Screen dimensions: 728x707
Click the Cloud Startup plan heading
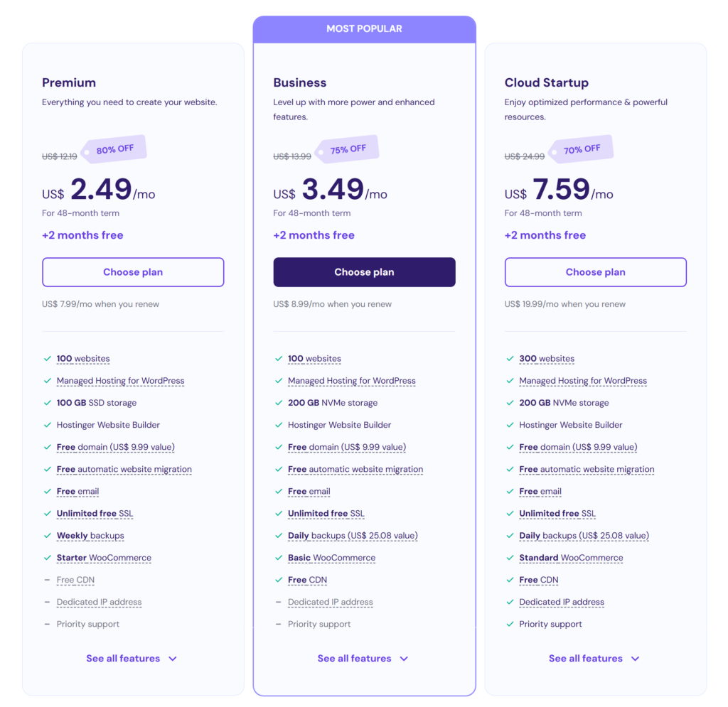pyautogui.click(x=547, y=82)
